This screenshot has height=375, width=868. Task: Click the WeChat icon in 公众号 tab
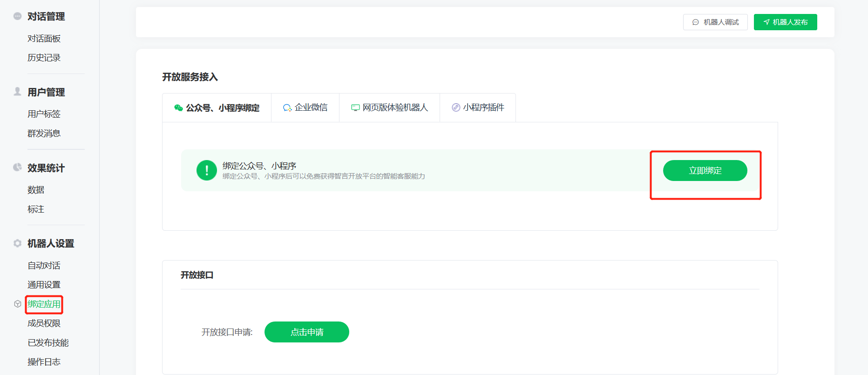[178, 107]
